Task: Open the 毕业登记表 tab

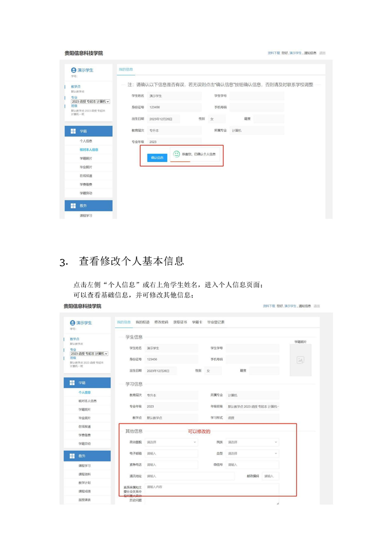Action: [216, 322]
